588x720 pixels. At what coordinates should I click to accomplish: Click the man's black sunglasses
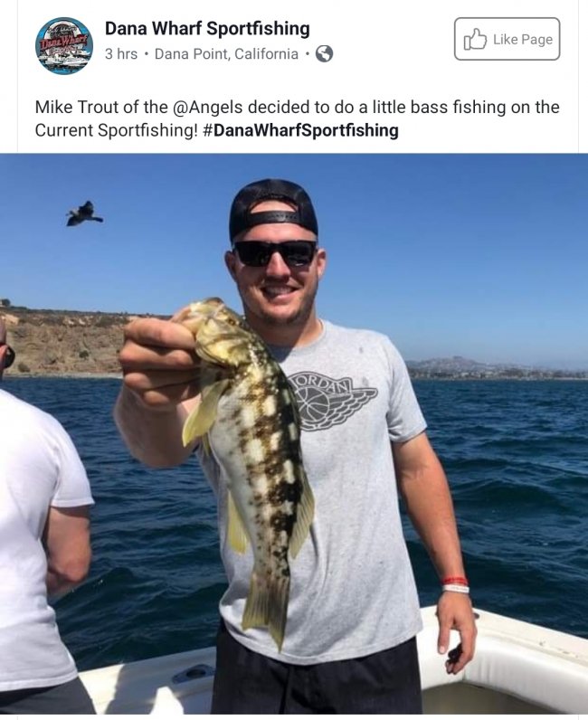tap(275, 253)
